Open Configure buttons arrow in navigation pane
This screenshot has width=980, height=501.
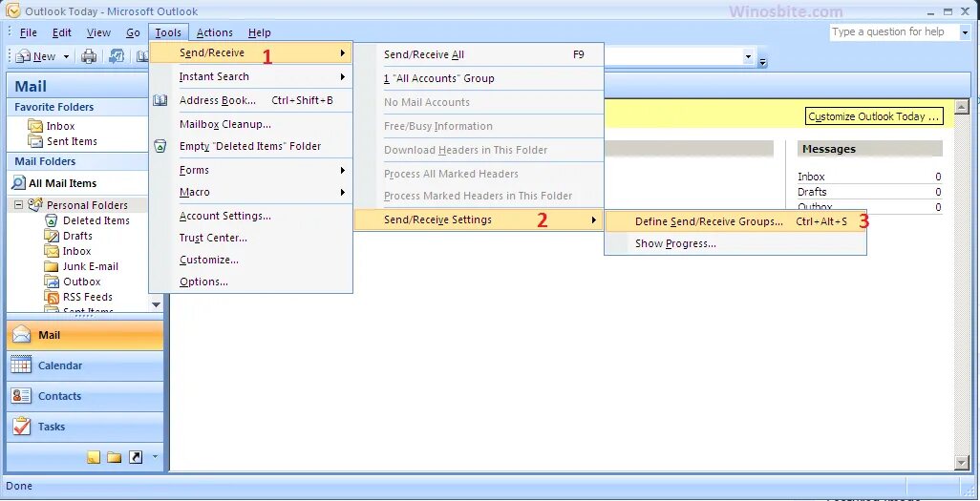coord(155,457)
